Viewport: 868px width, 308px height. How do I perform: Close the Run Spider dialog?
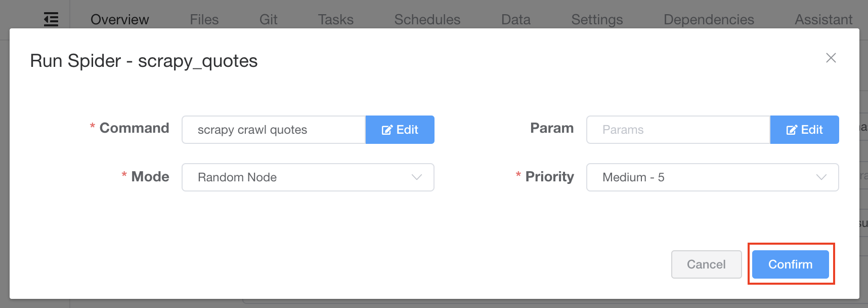[831, 58]
